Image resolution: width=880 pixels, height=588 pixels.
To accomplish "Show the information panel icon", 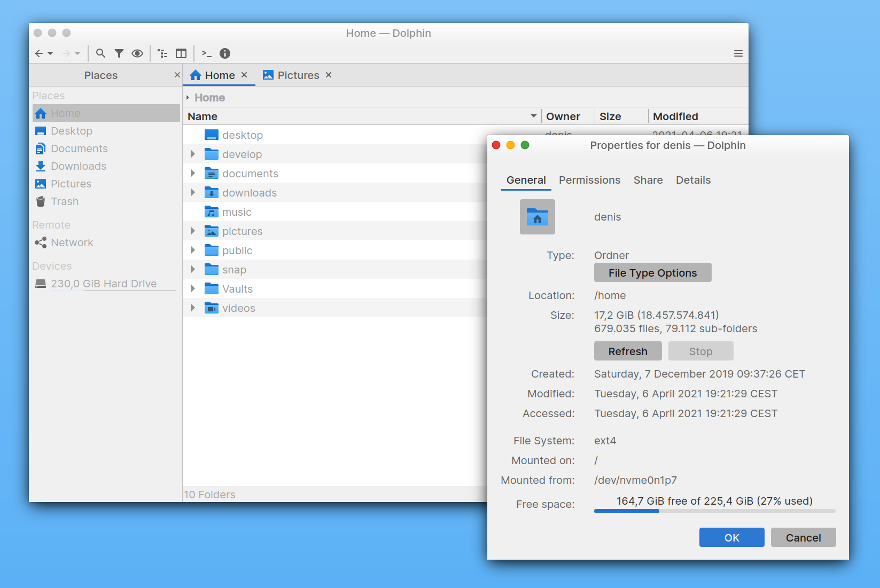I will tap(225, 53).
